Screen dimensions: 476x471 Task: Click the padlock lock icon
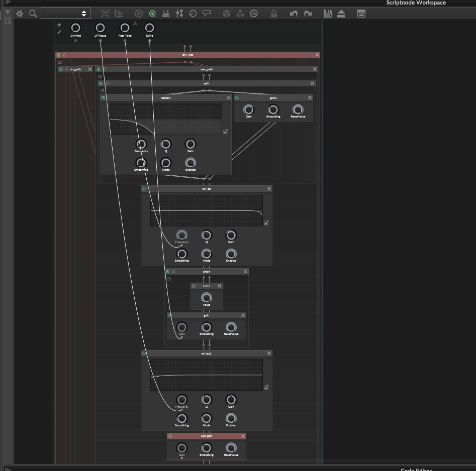tap(274, 14)
